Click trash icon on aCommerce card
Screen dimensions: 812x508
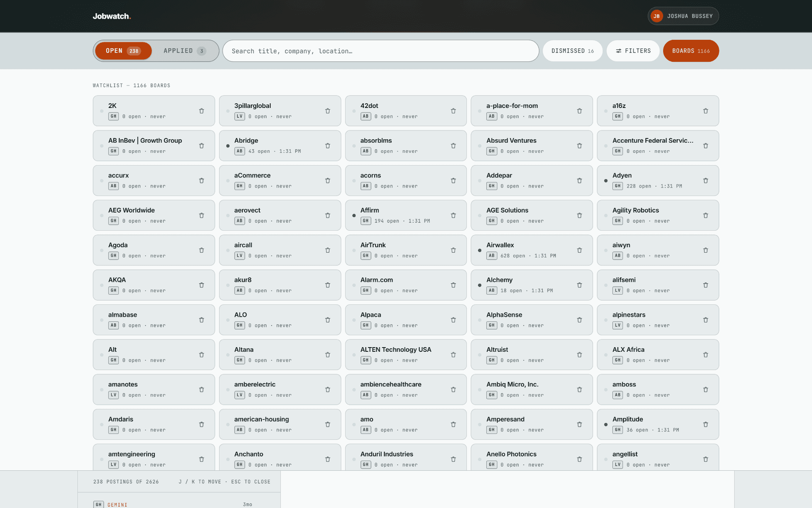click(328, 181)
